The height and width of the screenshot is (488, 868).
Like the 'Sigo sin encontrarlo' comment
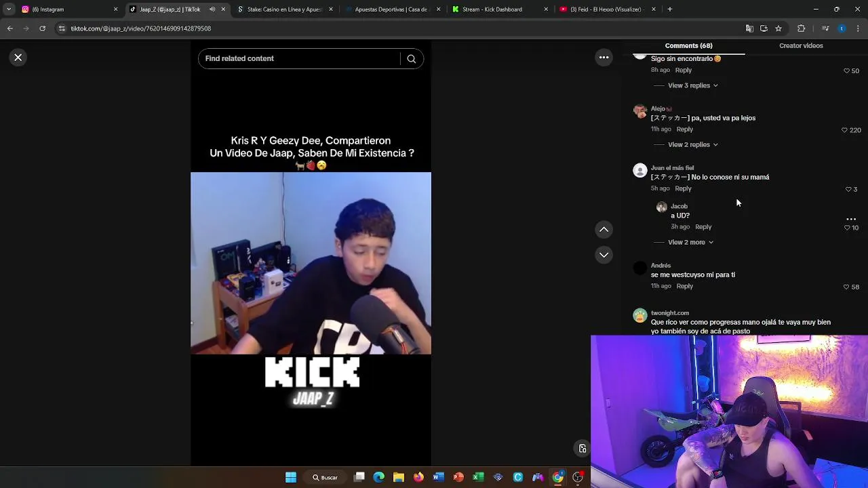point(846,71)
